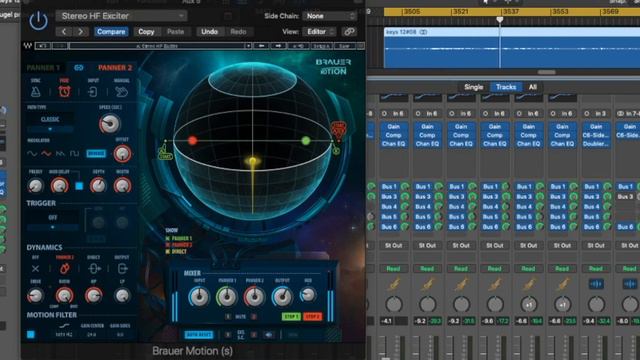Open the St Out output slot, first channel
The image size is (640, 360).
point(393,246)
